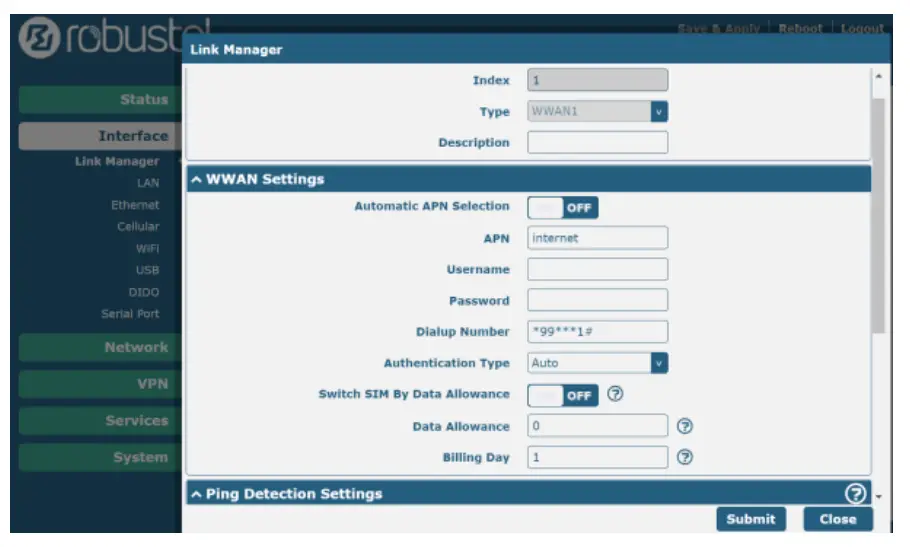
Task: Click the Reboot link
Action: [x=800, y=28]
